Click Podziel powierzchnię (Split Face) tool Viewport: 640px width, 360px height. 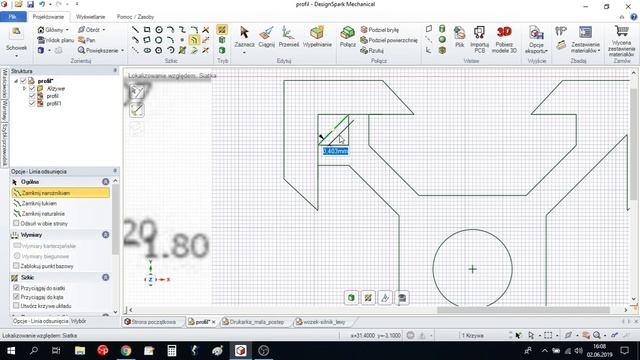[x=389, y=40]
